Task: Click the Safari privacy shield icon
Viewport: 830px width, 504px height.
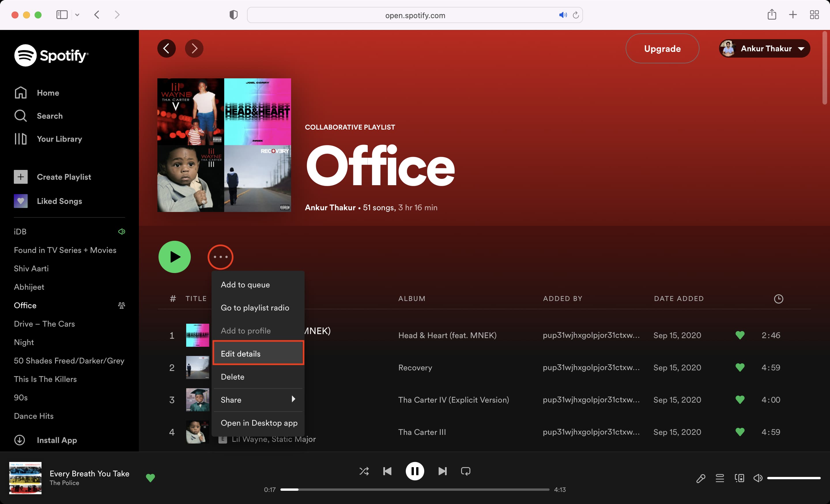Action: (233, 15)
